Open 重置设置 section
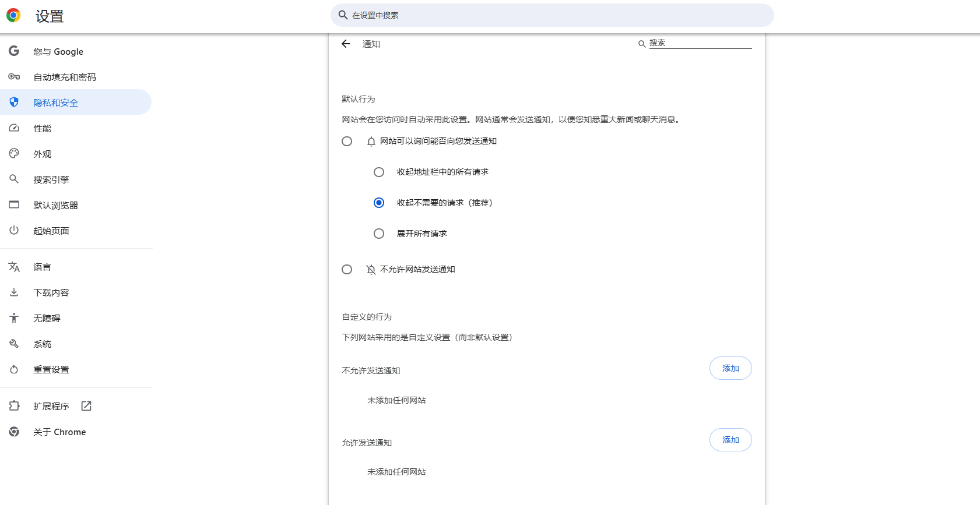 pos(76,369)
